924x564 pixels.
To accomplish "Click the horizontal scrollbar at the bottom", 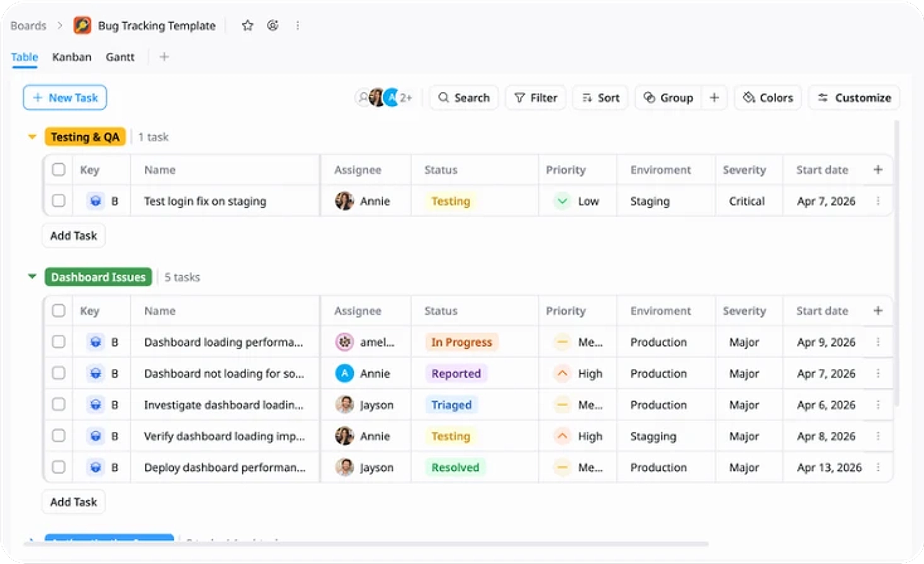I will click(x=365, y=543).
